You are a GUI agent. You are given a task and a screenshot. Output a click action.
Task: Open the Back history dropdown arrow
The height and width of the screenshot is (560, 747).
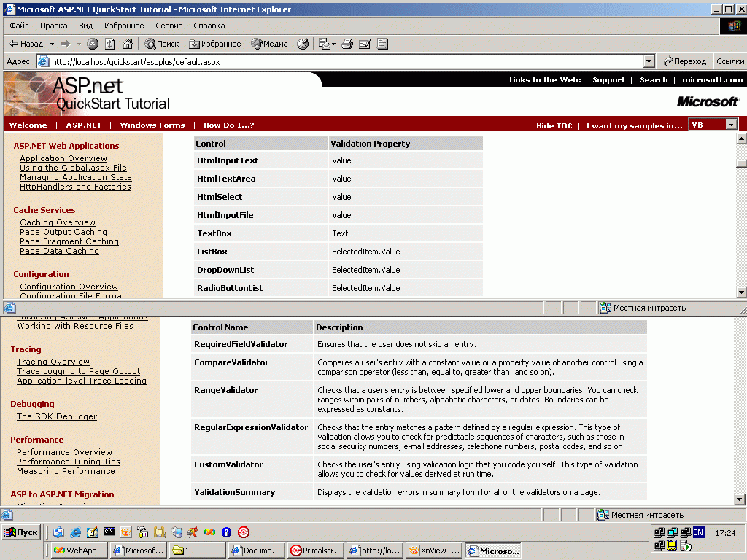[x=52, y=44]
